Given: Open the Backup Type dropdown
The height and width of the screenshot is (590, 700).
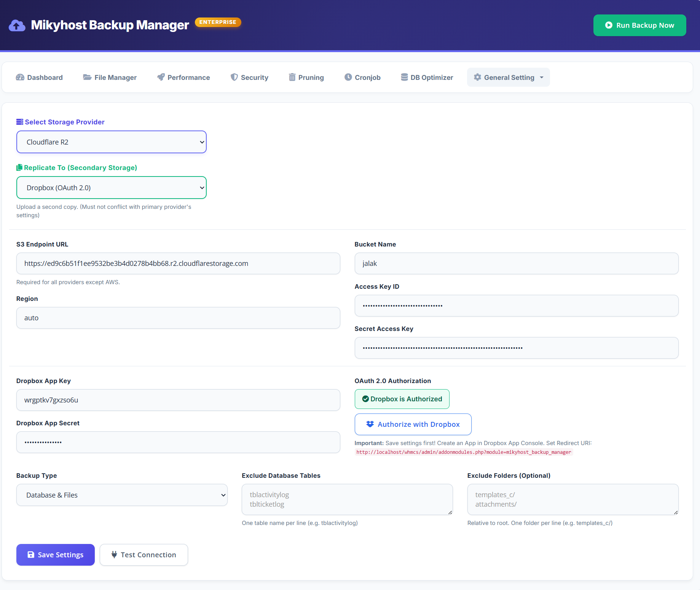Looking at the screenshot, I should pyautogui.click(x=122, y=495).
